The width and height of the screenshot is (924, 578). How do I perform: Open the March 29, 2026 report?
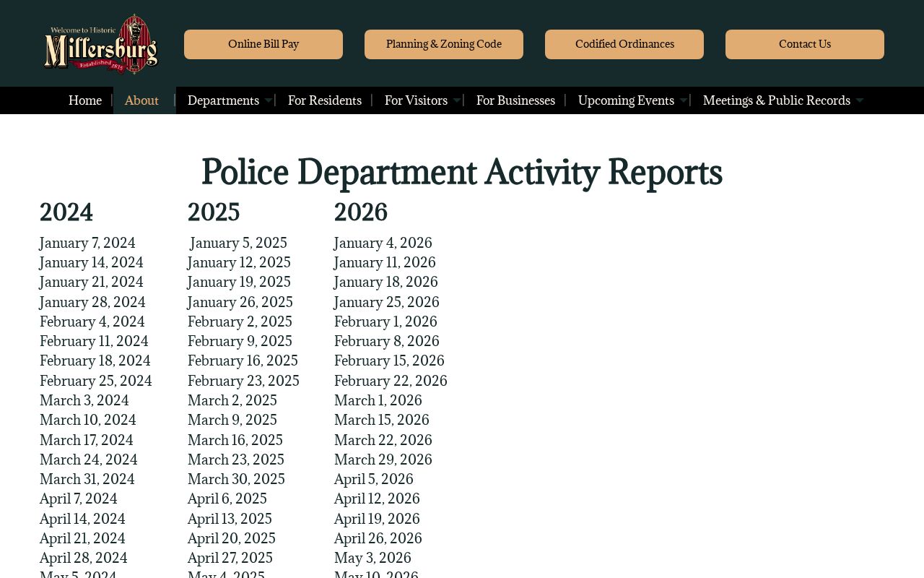383,460
